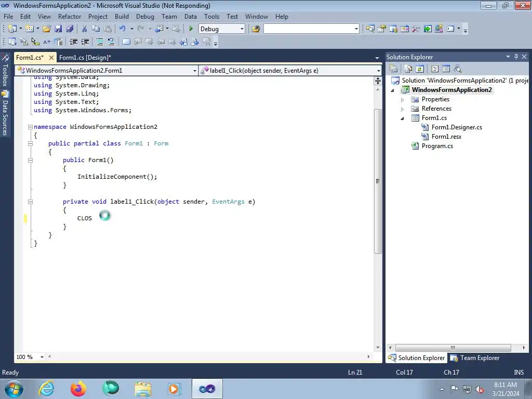
Task: Collapse the WindowsFormsApplication2 project node
Action: click(393, 90)
